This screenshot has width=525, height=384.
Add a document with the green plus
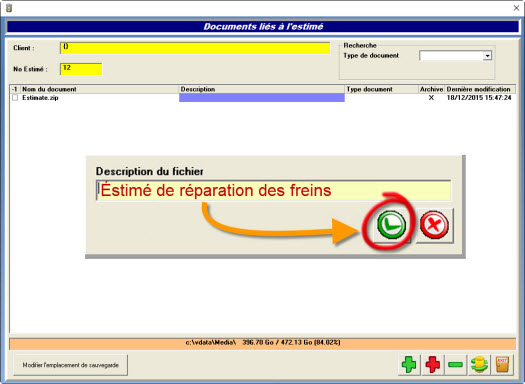click(x=409, y=365)
